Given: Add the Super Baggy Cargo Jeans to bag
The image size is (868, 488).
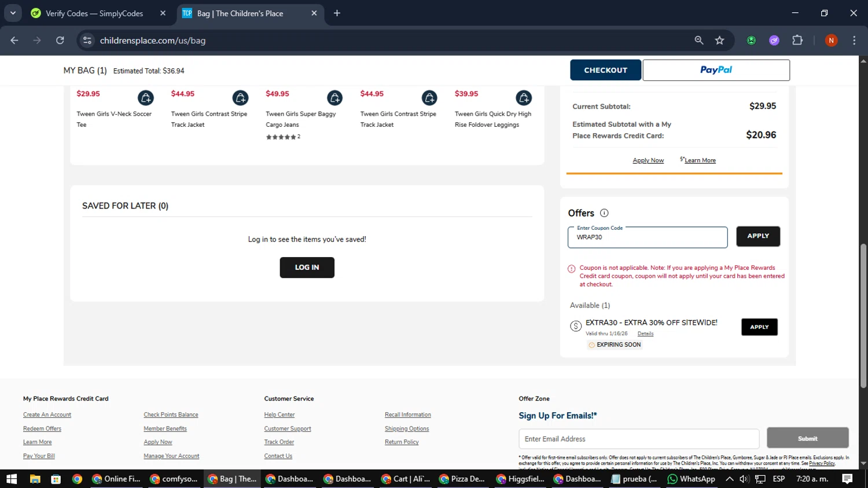Looking at the screenshot, I should pos(334,98).
